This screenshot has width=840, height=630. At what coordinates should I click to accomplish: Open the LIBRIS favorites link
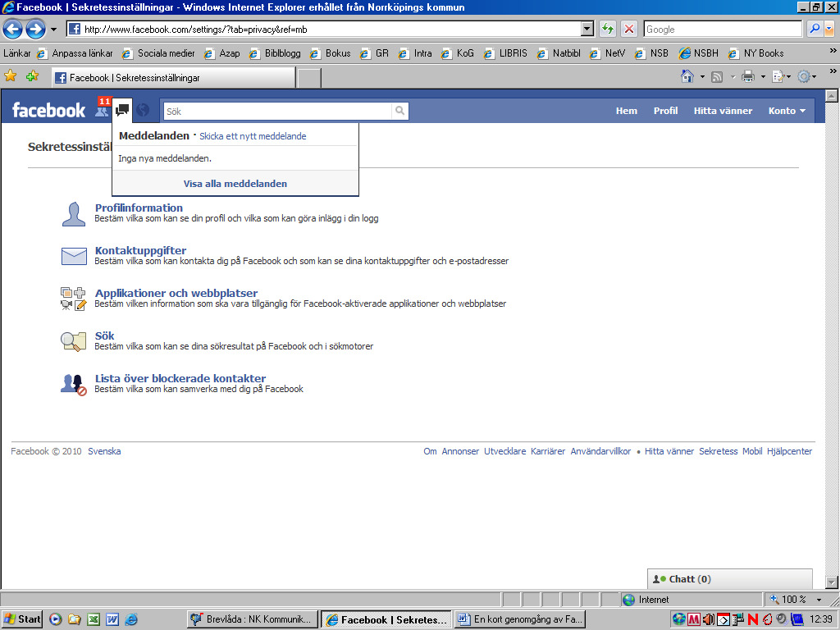[x=505, y=53]
